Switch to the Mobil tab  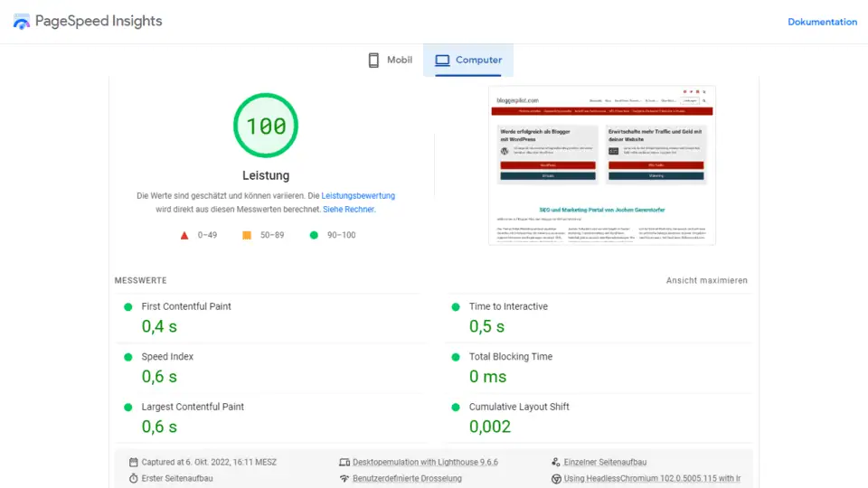point(390,61)
